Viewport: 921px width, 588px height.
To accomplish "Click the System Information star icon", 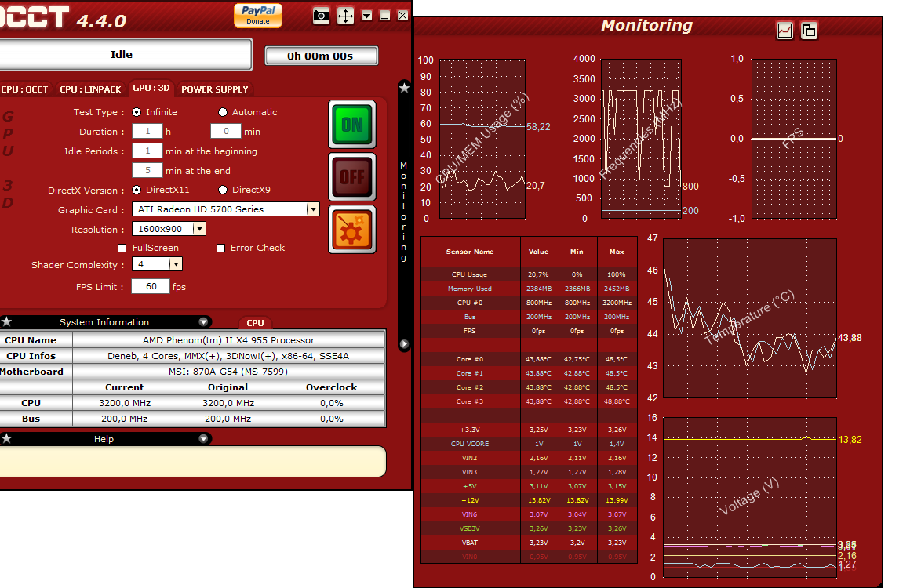I will (6, 321).
